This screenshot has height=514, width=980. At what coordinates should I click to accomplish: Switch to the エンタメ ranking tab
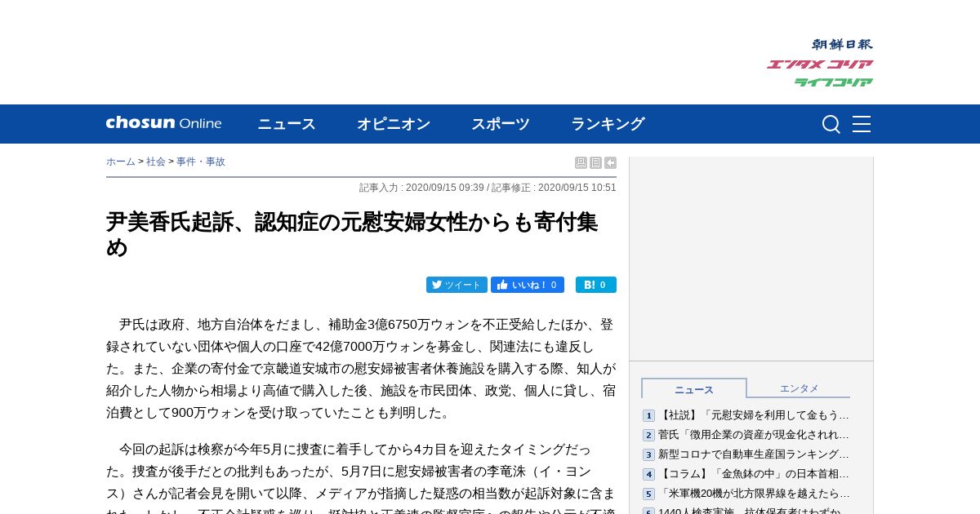[x=799, y=388]
